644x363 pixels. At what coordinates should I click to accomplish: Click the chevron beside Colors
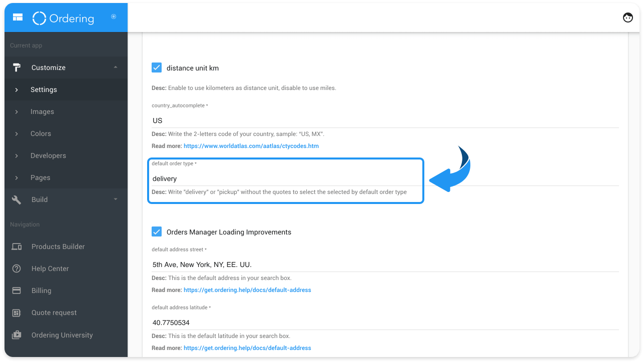click(17, 133)
